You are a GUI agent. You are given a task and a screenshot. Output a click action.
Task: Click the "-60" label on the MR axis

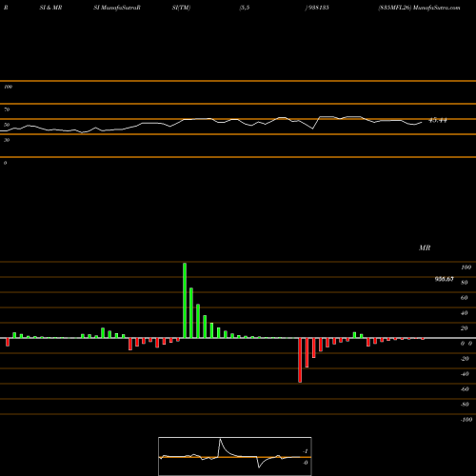[465, 389]
